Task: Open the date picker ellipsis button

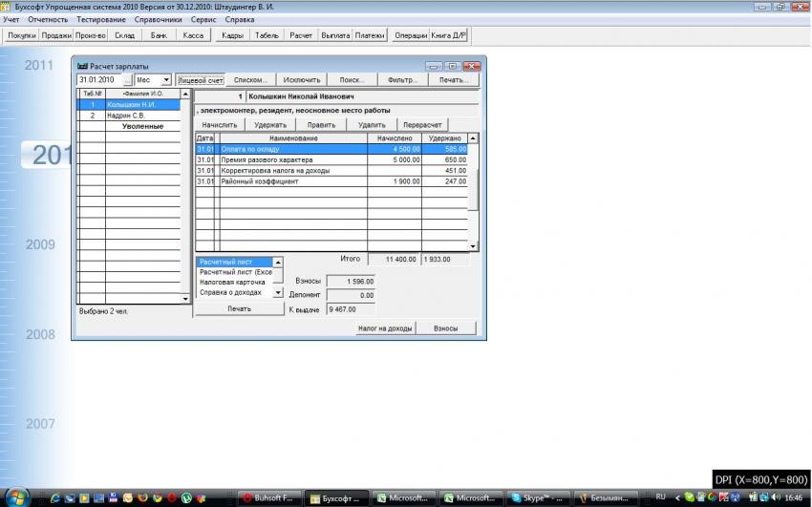Action: click(126, 80)
